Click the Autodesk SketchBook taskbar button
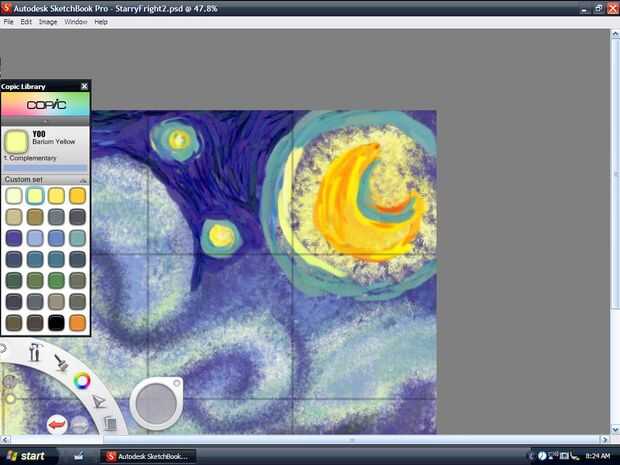 [149, 456]
